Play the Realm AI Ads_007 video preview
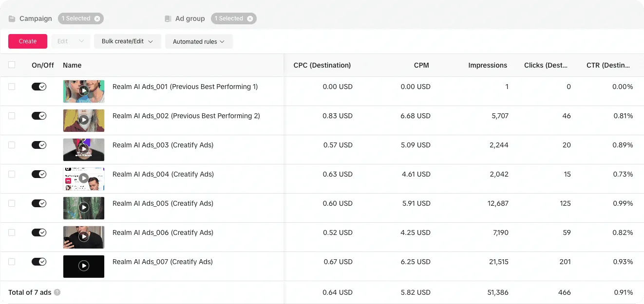Viewport: 644px width, 304px height. (x=84, y=266)
